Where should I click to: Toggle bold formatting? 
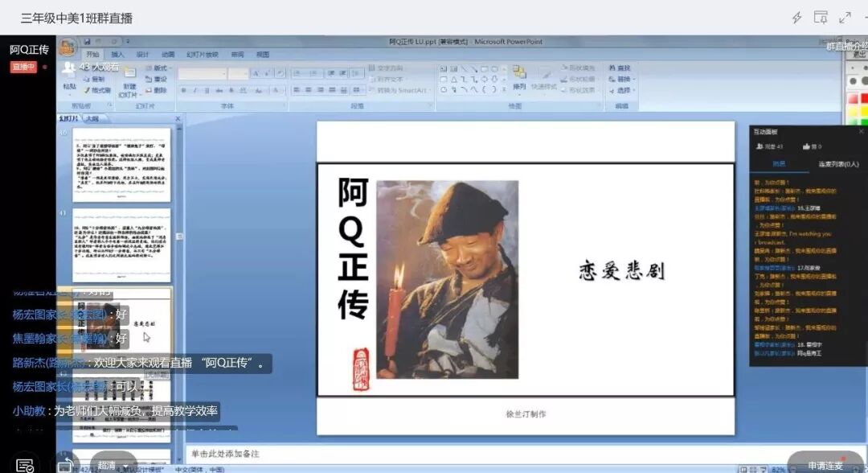(183, 90)
